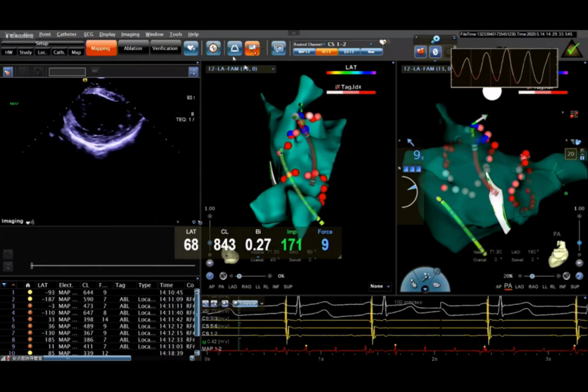Click the settings gear icon at top right
The height and width of the screenshot is (392, 588).
(436, 39)
